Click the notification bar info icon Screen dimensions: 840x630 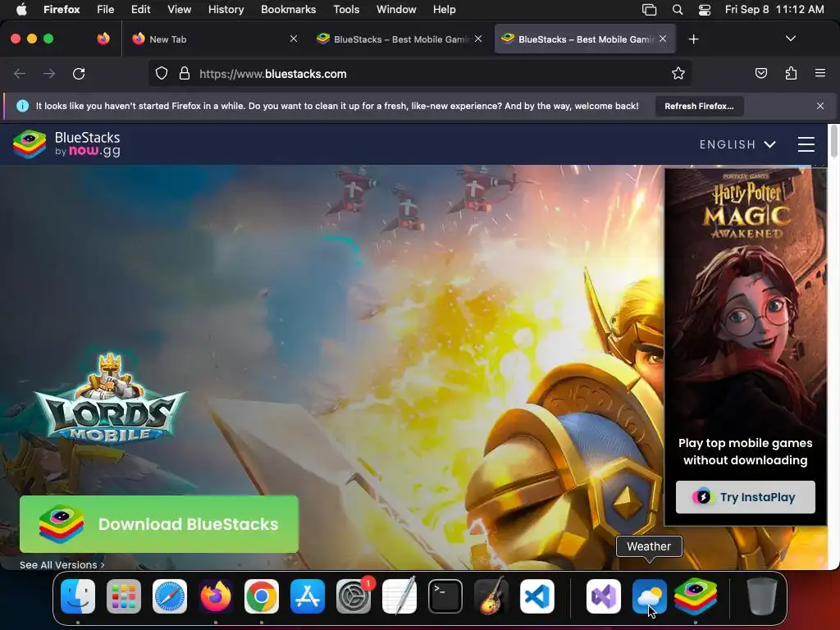point(22,106)
